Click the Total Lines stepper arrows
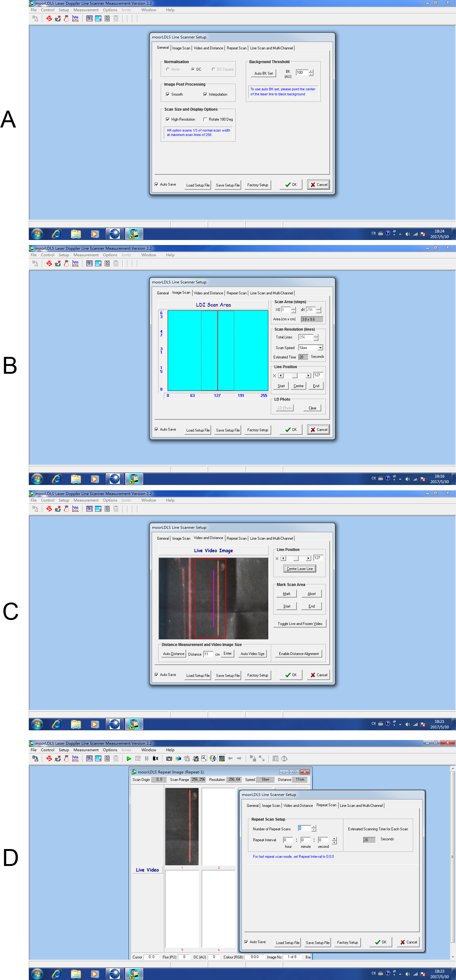The height and width of the screenshot is (980, 456). (316, 337)
